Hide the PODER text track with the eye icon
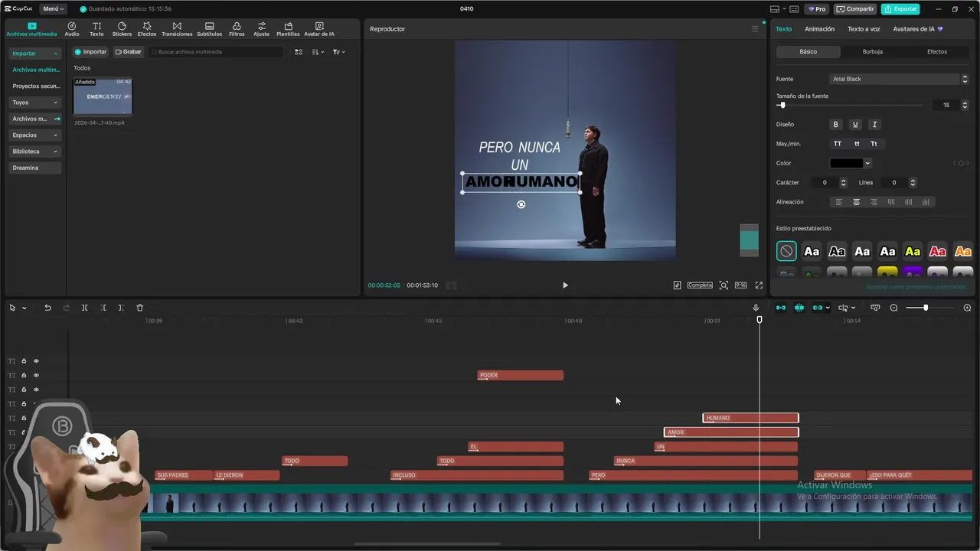The width and height of the screenshot is (980, 551). 36,375
